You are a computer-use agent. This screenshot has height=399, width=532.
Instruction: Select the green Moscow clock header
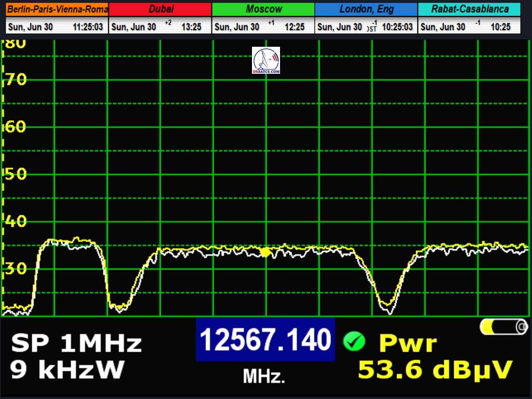tap(263, 9)
